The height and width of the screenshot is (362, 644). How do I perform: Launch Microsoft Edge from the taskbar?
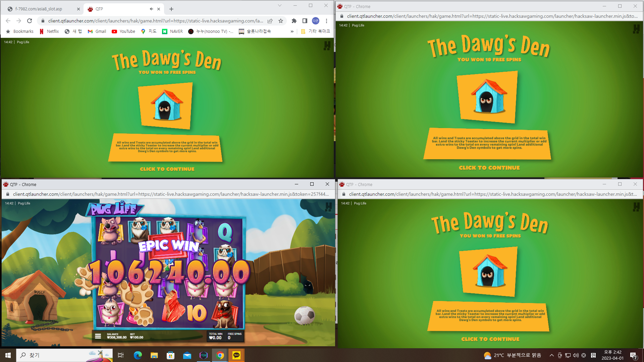pyautogui.click(x=138, y=355)
